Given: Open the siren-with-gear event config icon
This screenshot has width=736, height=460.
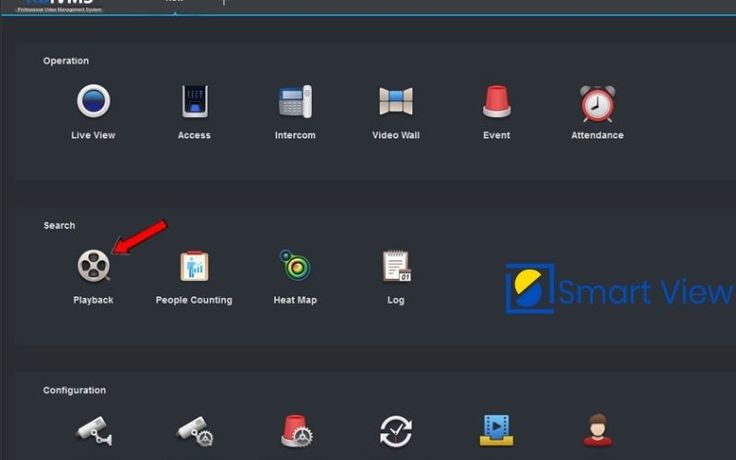Looking at the screenshot, I should click(x=296, y=431).
